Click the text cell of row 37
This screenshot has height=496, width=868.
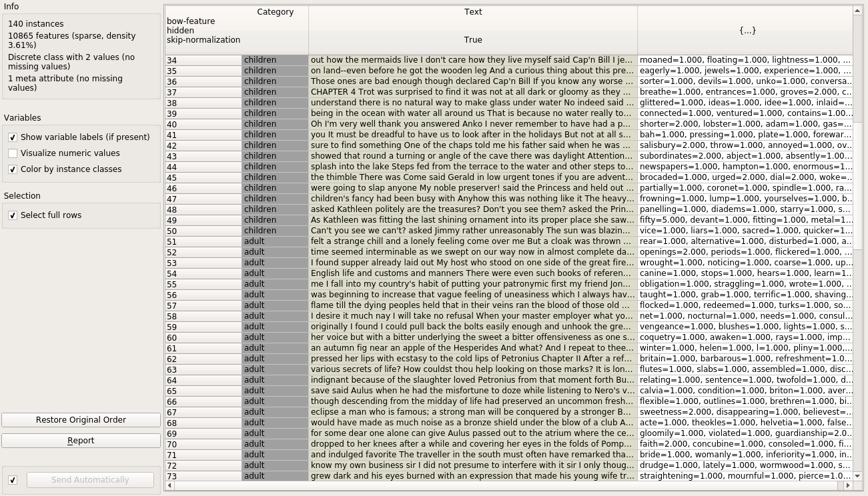[x=472, y=92]
